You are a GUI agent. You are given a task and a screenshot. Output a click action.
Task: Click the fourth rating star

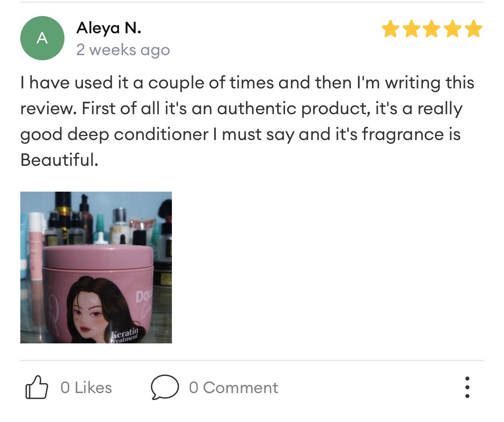click(x=453, y=29)
